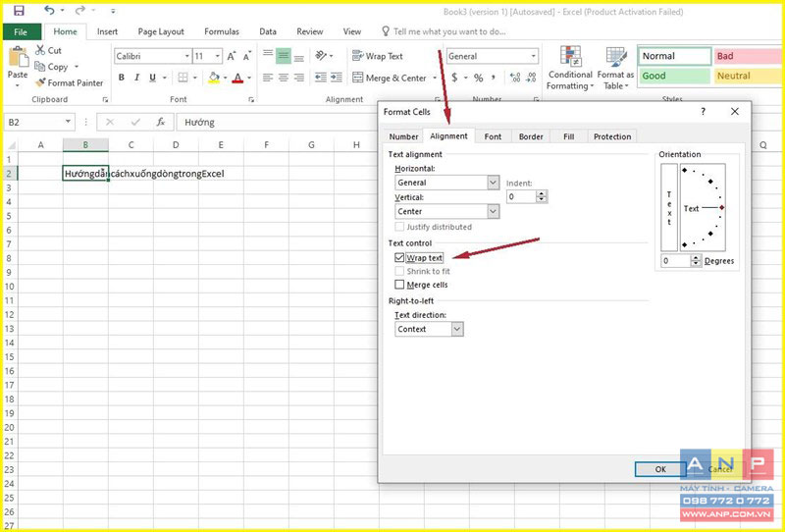The width and height of the screenshot is (785, 532).
Task: Select the Format Painter brush
Action: tap(69, 82)
